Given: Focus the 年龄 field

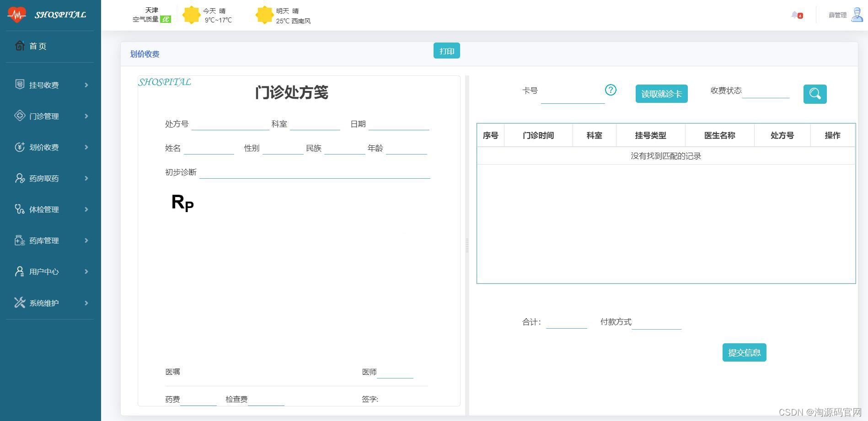Looking at the screenshot, I should (406, 148).
